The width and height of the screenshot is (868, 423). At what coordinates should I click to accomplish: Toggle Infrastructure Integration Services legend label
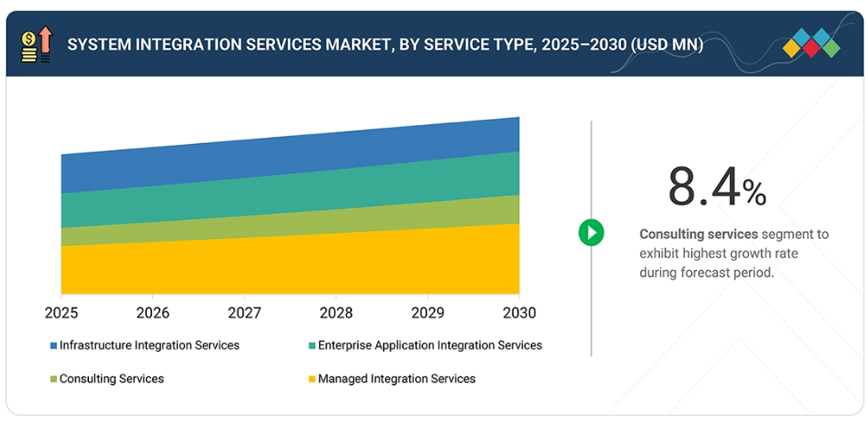pos(149,345)
